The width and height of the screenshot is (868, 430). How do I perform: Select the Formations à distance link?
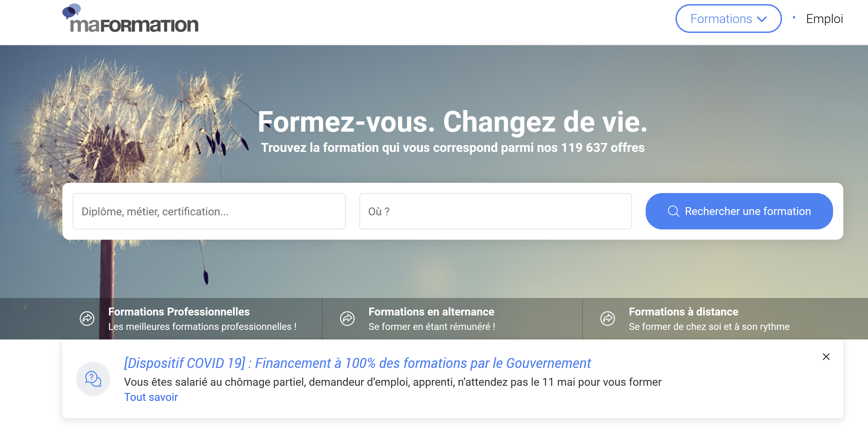683,312
